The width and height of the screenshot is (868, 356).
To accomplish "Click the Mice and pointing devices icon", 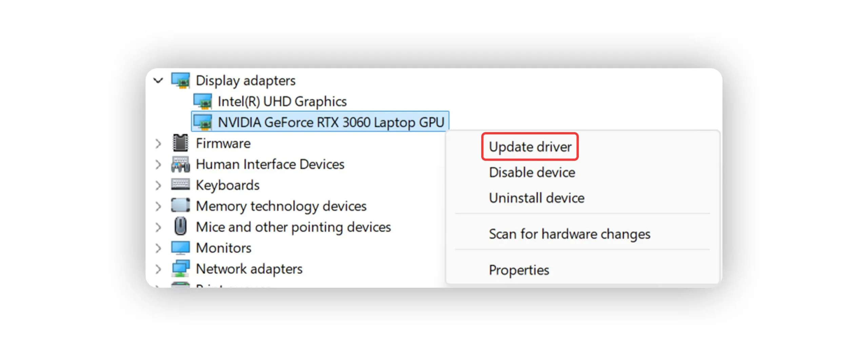I will [180, 227].
